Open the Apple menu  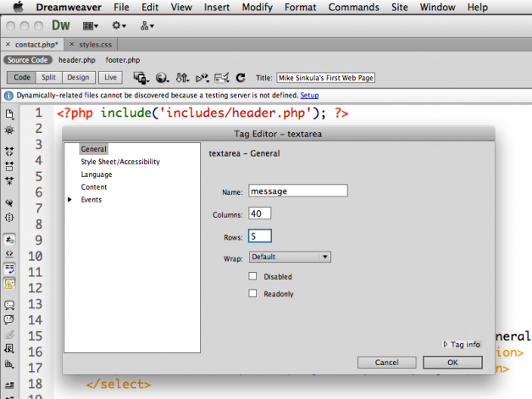pyautogui.click(x=19, y=7)
